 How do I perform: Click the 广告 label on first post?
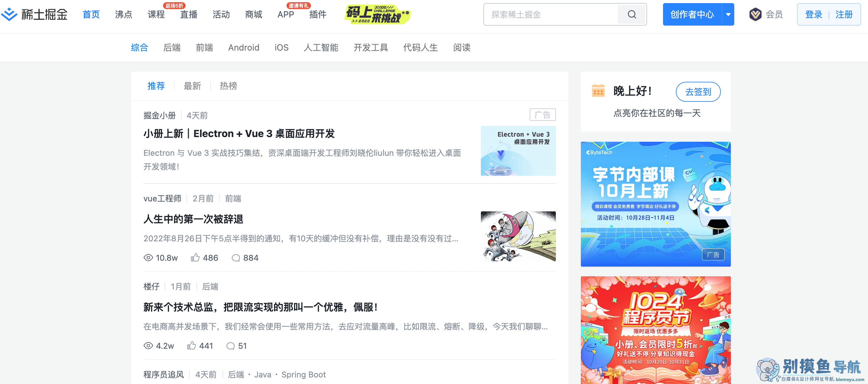coord(542,115)
